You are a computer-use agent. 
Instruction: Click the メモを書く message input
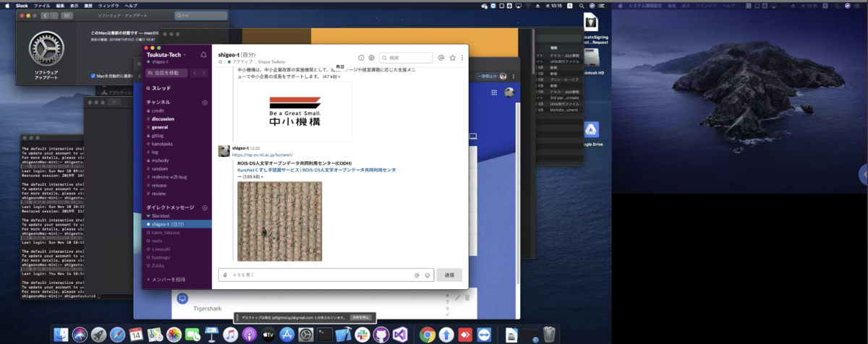[320, 275]
